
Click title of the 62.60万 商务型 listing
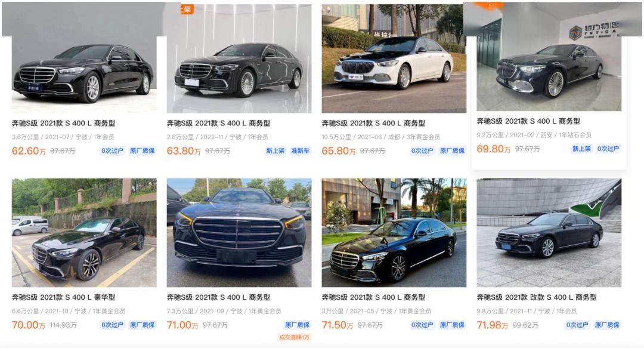[64, 123]
